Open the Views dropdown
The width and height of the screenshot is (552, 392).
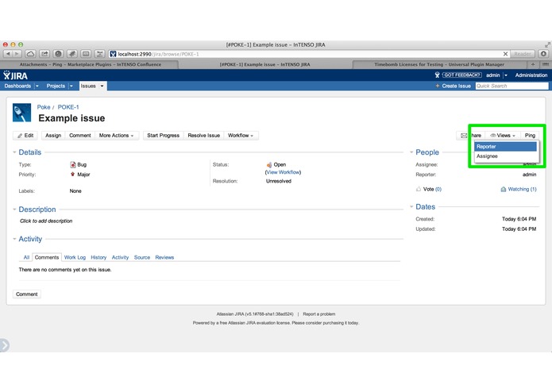tap(503, 136)
